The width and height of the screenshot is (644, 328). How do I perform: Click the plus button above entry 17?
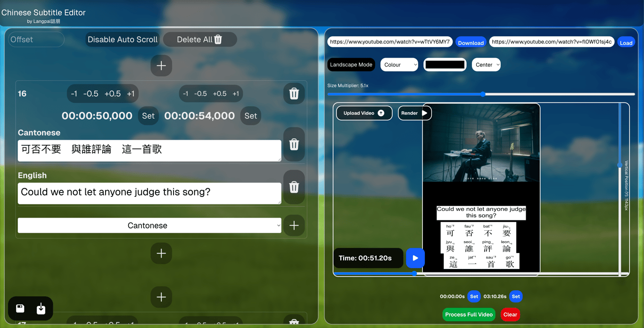coord(161,297)
